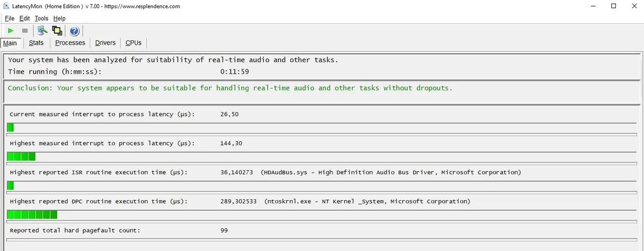Open the Tools menu
Screen dimensions: 644x251
[42, 19]
